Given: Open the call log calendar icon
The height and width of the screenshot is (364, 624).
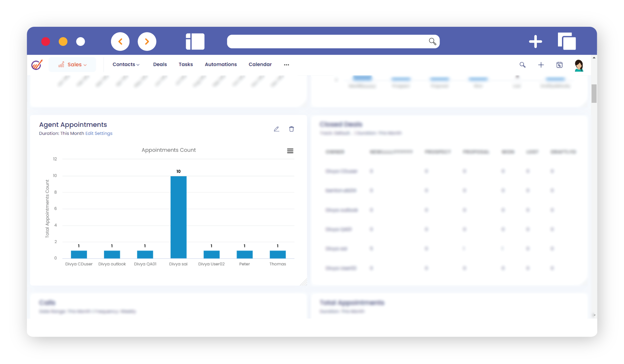Looking at the screenshot, I should coord(559,65).
